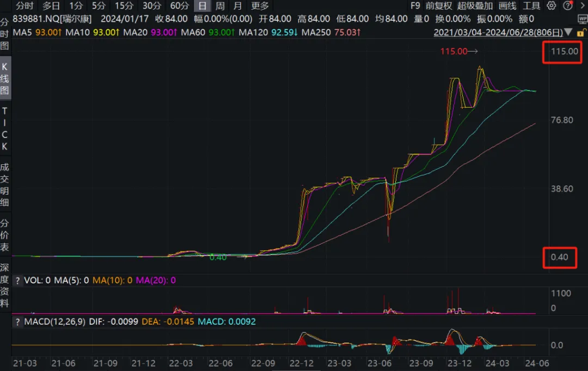Click the date range 2021/03/04-2024/06/28 link
588x371 pixels.
pos(498,33)
